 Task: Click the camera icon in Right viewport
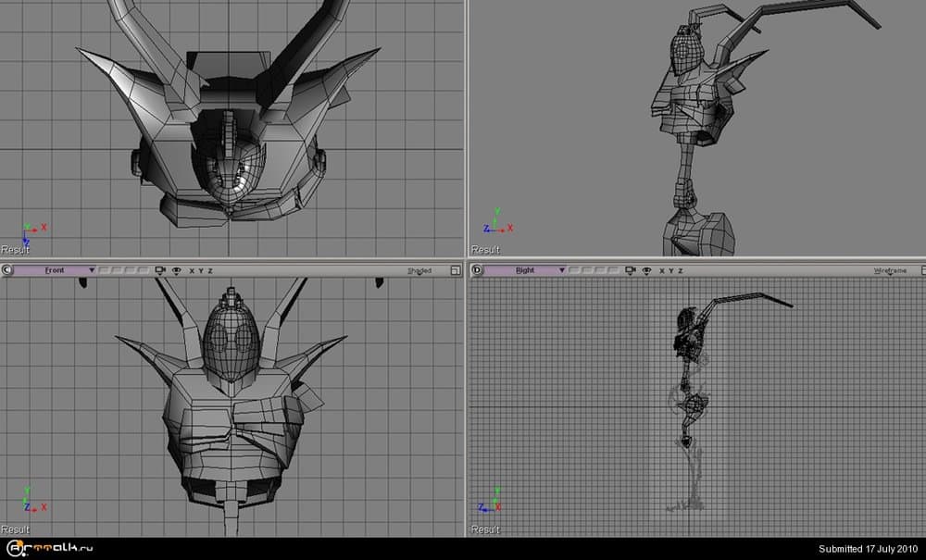click(631, 270)
